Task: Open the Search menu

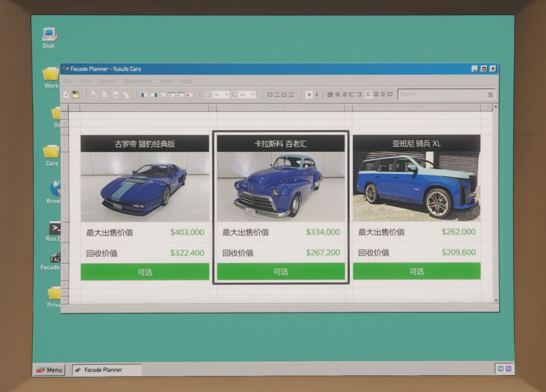Action: tap(107, 81)
